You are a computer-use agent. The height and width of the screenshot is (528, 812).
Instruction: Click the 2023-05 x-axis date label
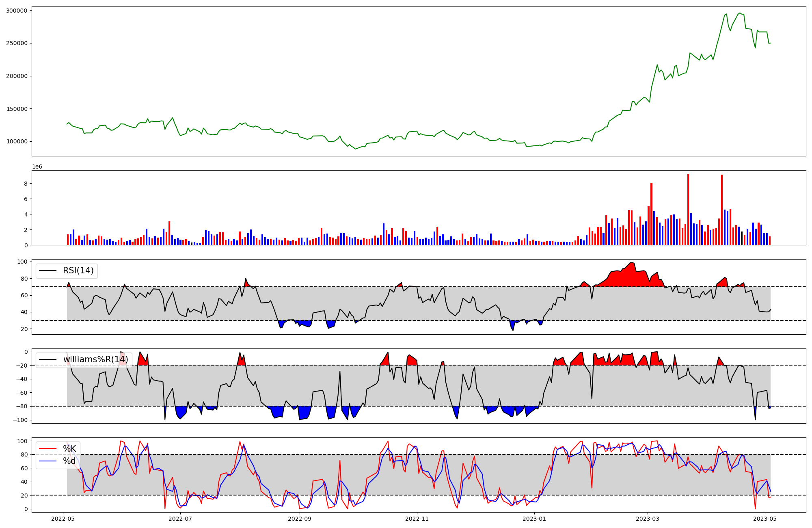pyautogui.click(x=765, y=518)
